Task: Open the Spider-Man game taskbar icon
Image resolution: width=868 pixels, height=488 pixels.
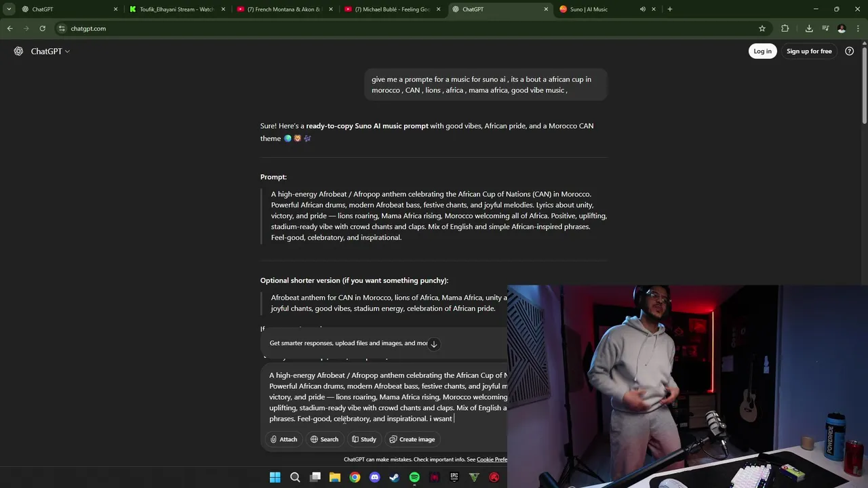Action: tap(435, 477)
